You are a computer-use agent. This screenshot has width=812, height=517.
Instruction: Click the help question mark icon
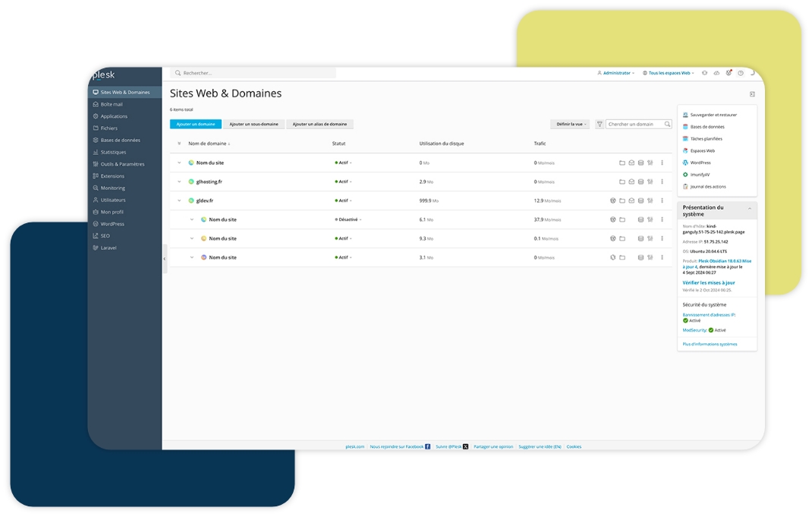pos(741,74)
